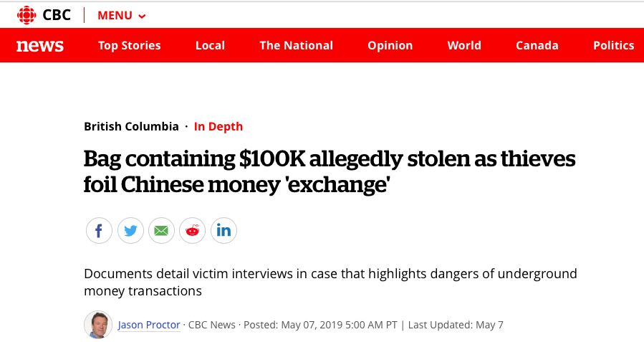Share article on Facebook
Screen dimensions: 644x342
click(99, 231)
